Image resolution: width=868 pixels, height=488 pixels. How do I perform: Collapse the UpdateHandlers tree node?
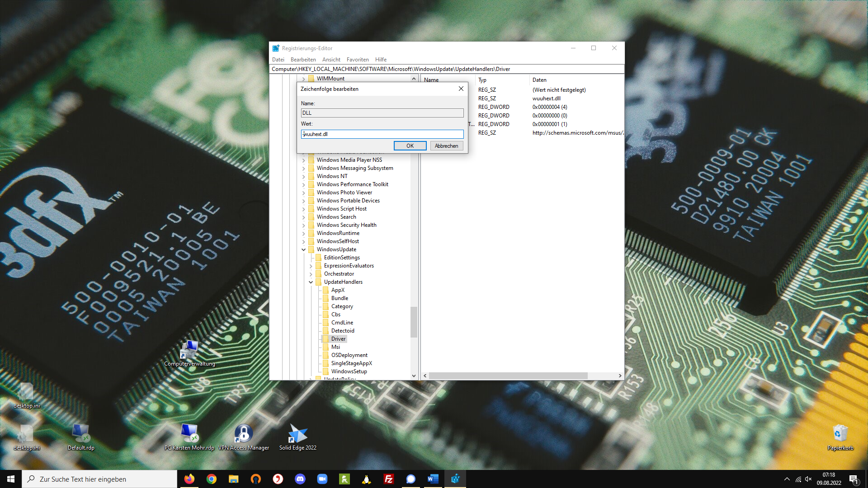pyautogui.click(x=311, y=282)
